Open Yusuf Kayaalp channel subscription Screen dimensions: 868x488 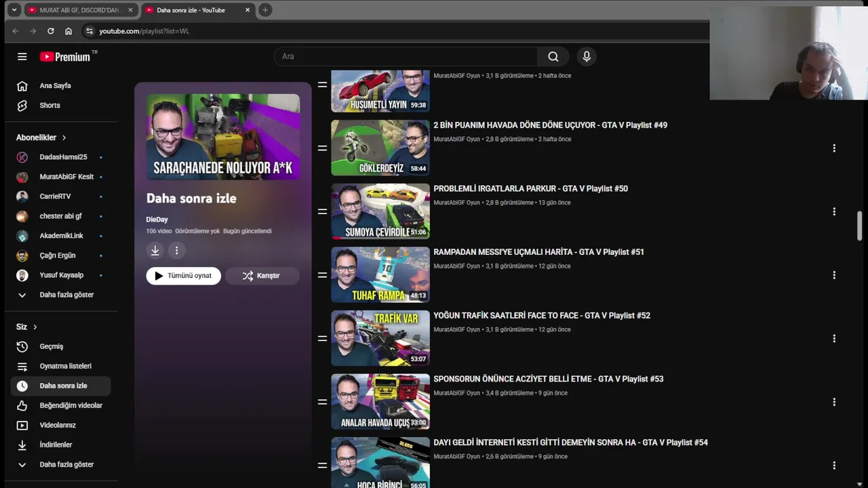tap(60, 275)
